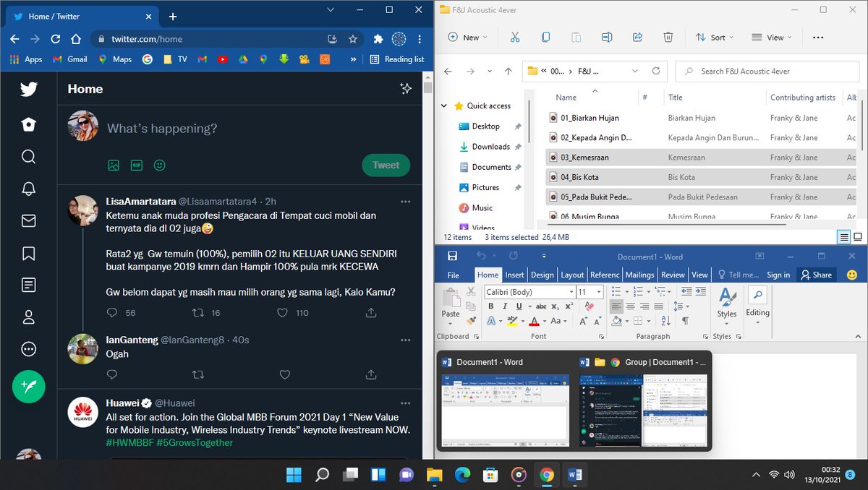This screenshot has width=868, height=490.
Task: Click the Tweet button in composer
Action: 386,165
